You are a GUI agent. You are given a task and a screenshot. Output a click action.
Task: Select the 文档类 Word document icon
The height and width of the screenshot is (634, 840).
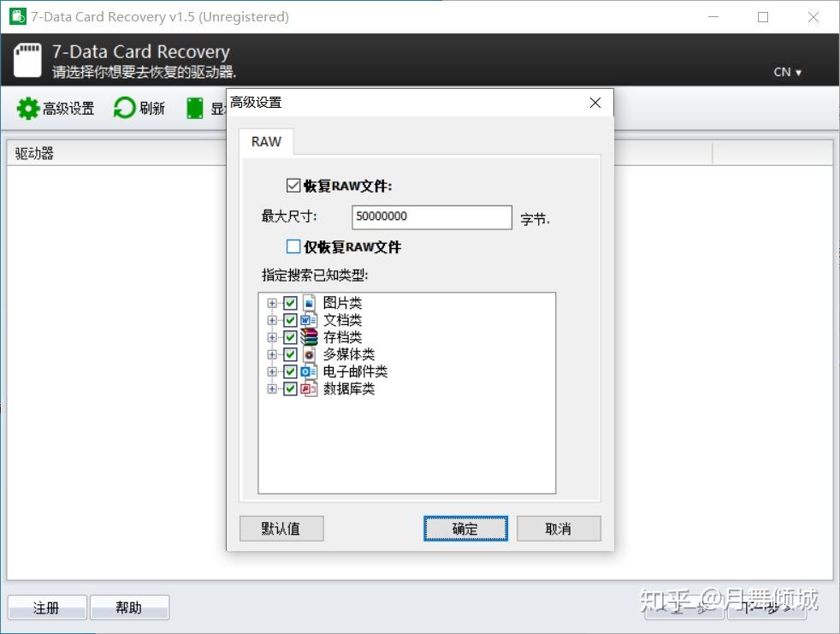click(x=309, y=320)
